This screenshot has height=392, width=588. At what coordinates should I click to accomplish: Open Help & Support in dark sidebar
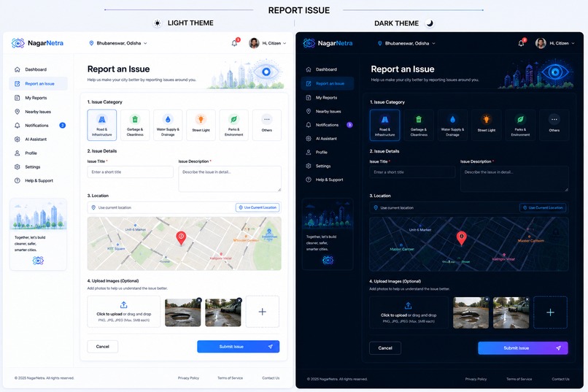(x=328, y=180)
